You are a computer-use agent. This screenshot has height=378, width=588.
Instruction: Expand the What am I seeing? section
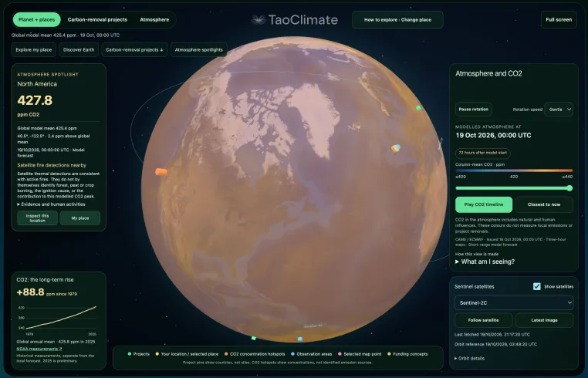pyautogui.click(x=485, y=262)
